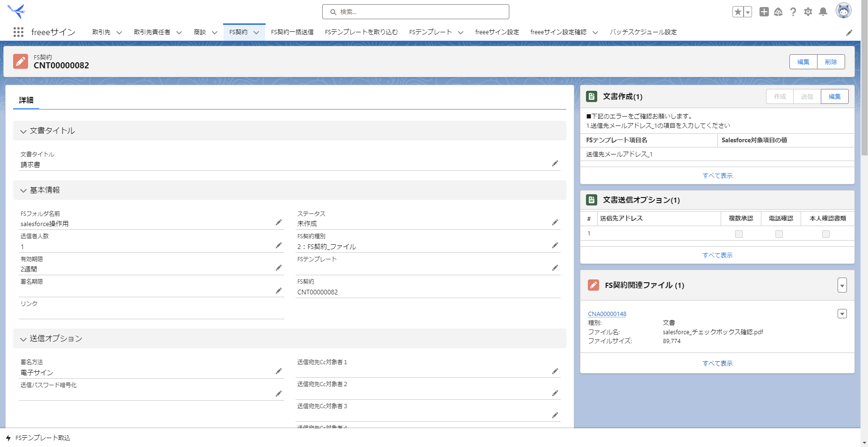The height and width of the screenshot is (447, 868).
Task: Edit the FSテンプレート field pencil
Action: 555,268
